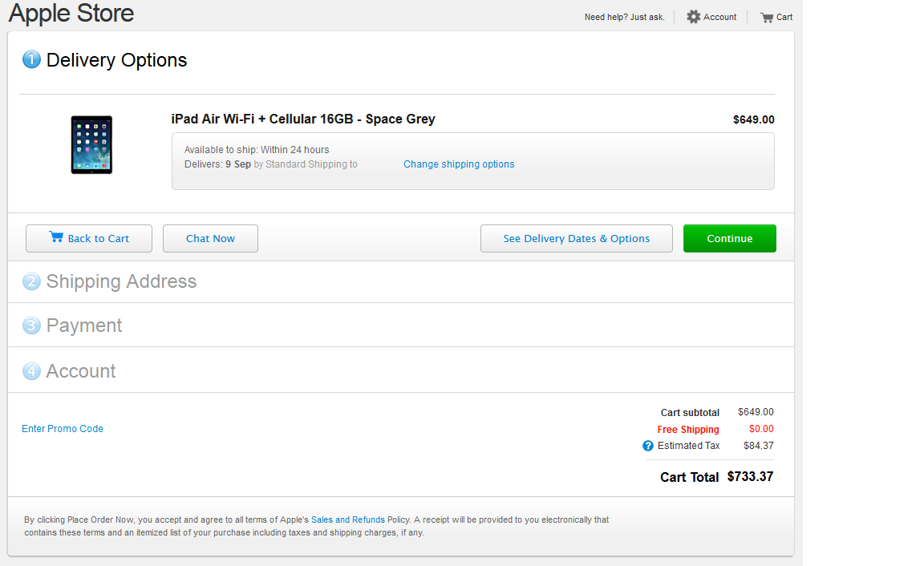Click the $733.37 cart total amount
The height and width of the screenshot is (566, 924).
pyautogui.click(x=750, y=476)
